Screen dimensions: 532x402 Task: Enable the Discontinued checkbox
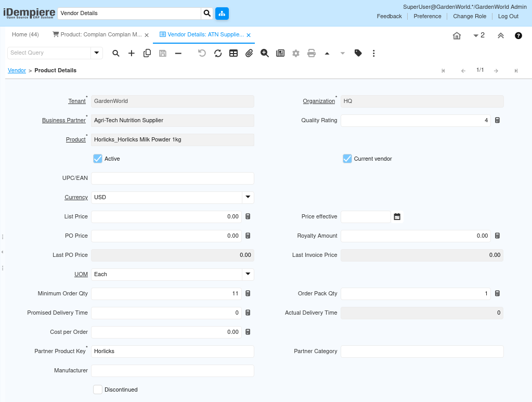[x=98, y=390]
